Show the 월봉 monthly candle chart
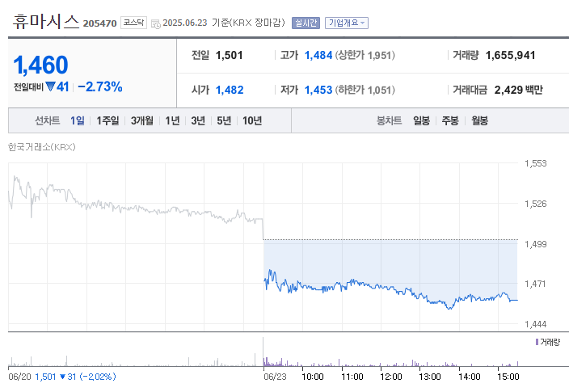 point(479,120)
